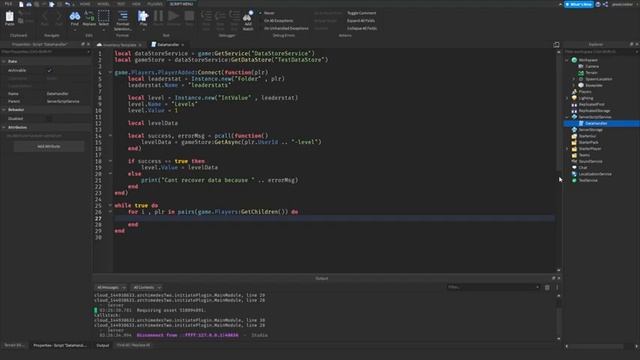Expand the Lighting tree node
Screen dimensions: 640x360
click(567, 98)
